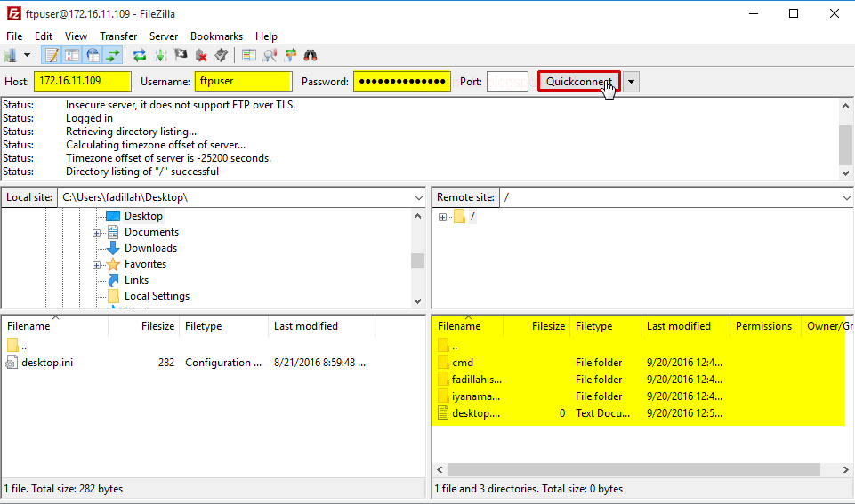
Task: Reconnect to the last server icon
Action: 222,55
